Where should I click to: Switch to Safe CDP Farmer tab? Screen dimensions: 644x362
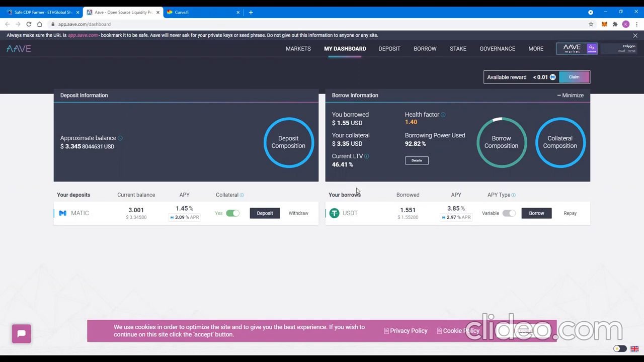pyautogui.click(x=43, y=12)
